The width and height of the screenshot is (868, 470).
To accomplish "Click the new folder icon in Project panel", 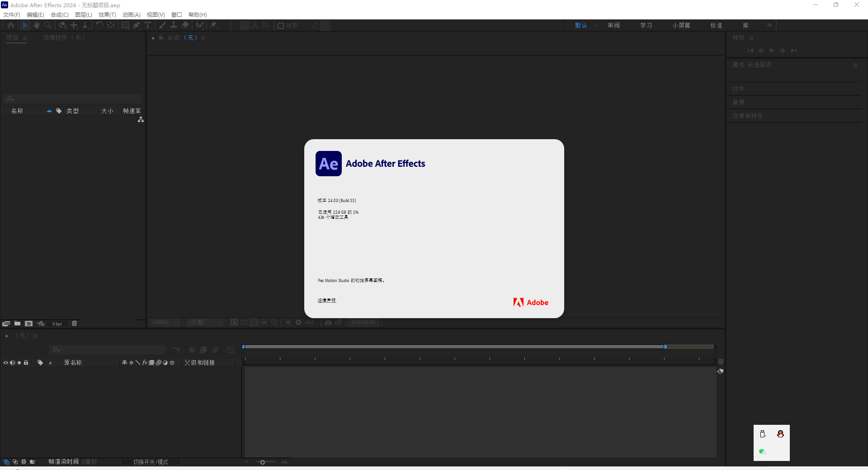I will coord(17,323).
